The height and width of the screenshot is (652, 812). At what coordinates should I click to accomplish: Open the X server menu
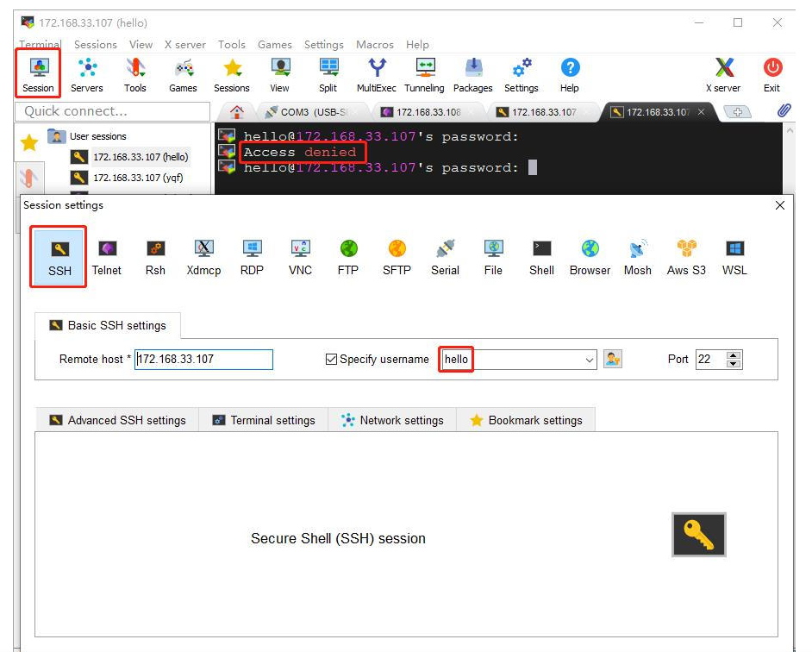click(x=184, y=45)
